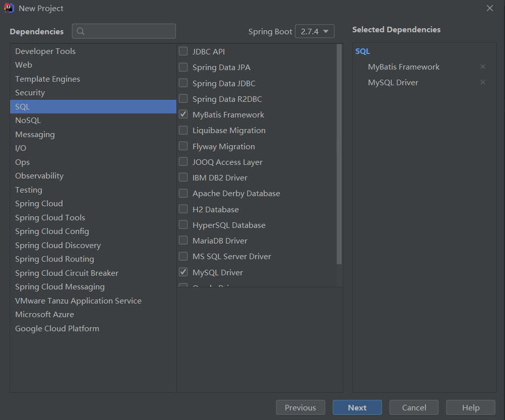Tick the MariaDB Driver checkbox
505x420 pixels.
[x=183, y=241]
